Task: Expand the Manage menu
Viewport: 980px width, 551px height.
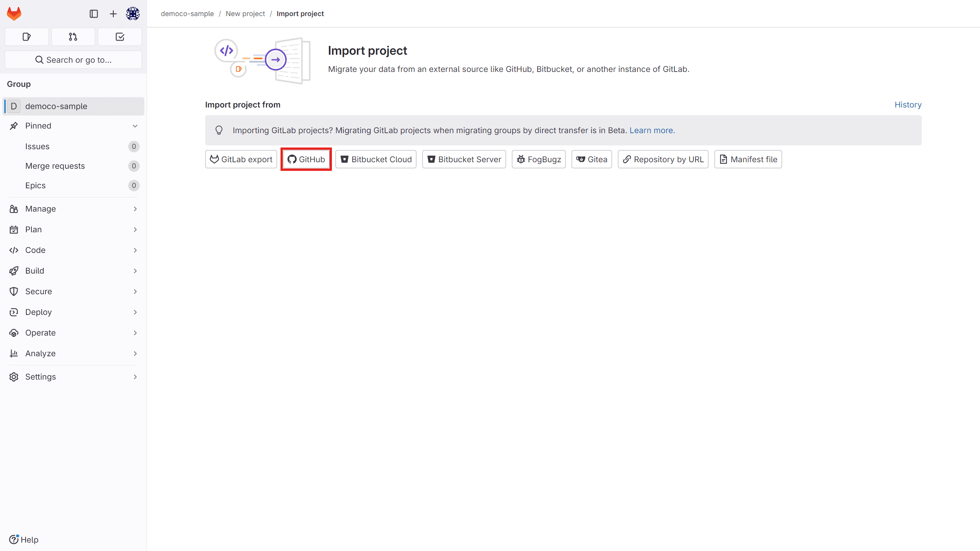Action: click(x=73, y=209)
